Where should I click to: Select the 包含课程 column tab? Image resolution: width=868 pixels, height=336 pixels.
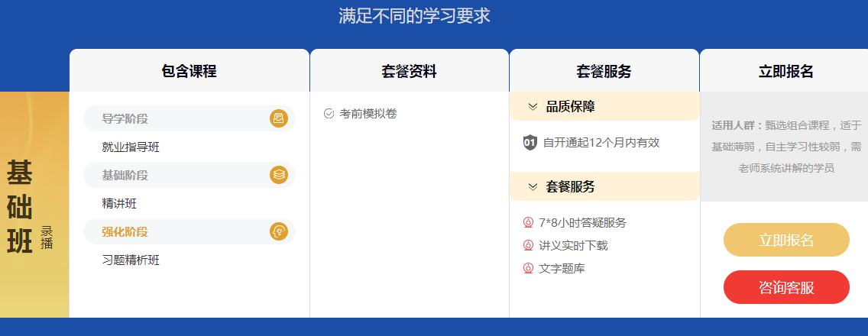click(x=189, y=70)
